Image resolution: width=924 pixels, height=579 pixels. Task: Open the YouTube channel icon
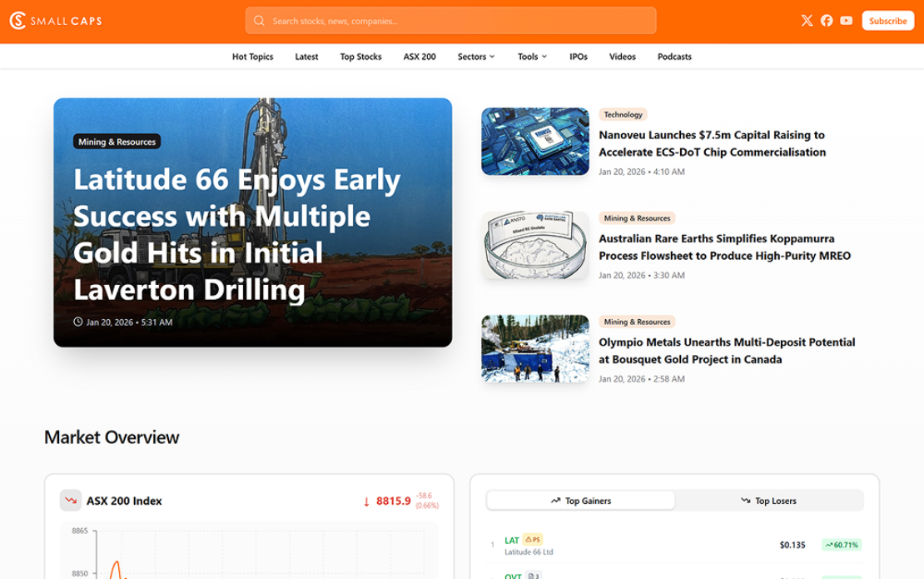tap(847, 21)
